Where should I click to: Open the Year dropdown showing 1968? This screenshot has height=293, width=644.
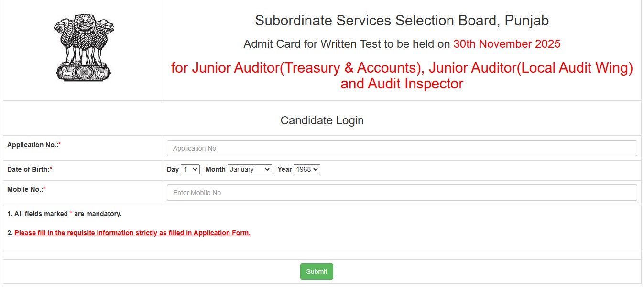pos(307,169)
